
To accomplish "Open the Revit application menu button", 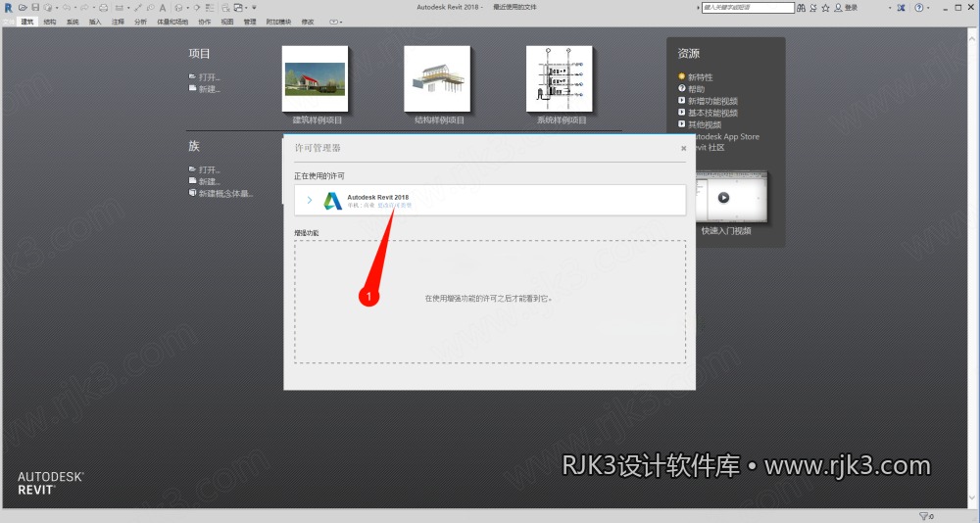I will (x=8, y=8).
